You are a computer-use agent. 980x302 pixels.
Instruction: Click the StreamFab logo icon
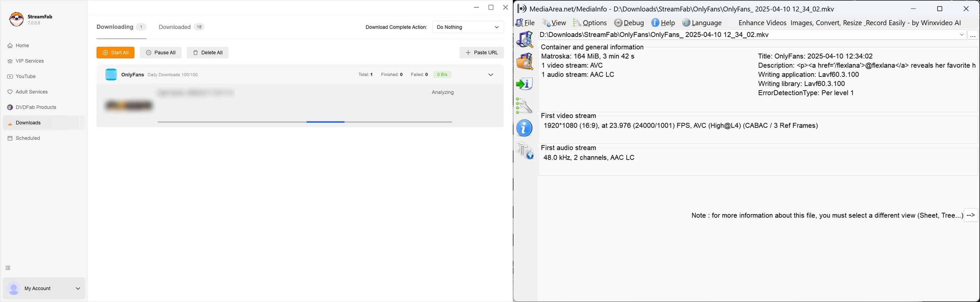pos(16,19)
